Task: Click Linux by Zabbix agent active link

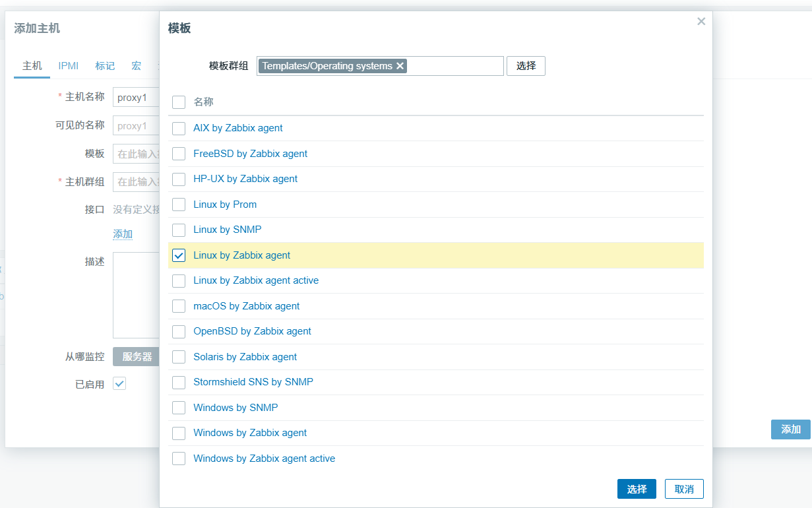Action: pos(256,280)
